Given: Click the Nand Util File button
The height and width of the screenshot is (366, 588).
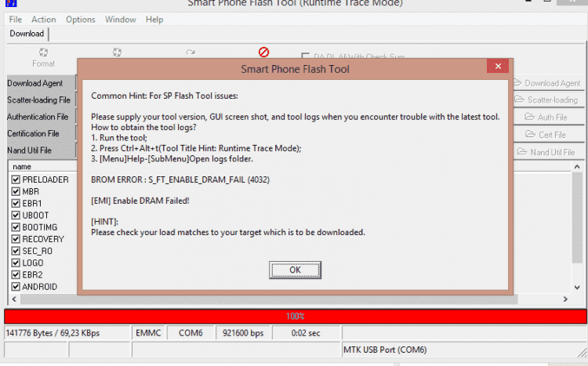Looking at the screenshot, I should click(x=549, y=152).
